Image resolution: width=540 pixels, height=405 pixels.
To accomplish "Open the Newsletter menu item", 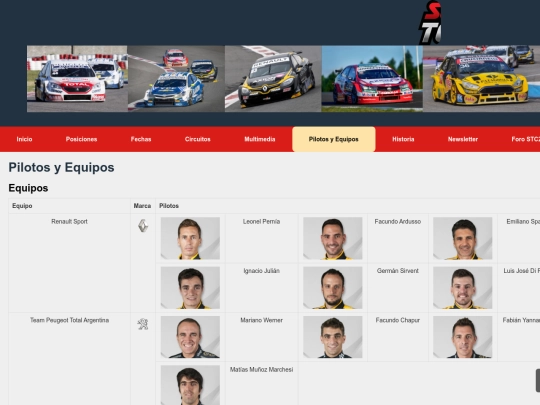I will 463,139.
